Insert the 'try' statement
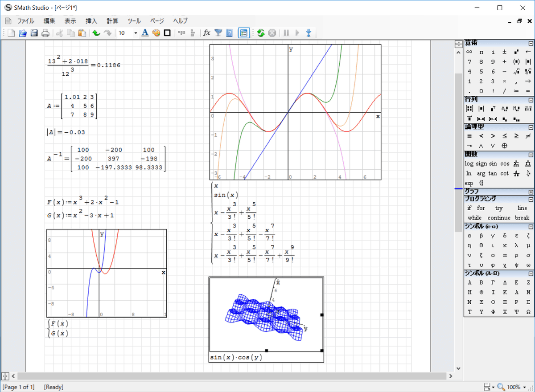The width and height of the screenshot is (535, 392). (x=499, y=208)
